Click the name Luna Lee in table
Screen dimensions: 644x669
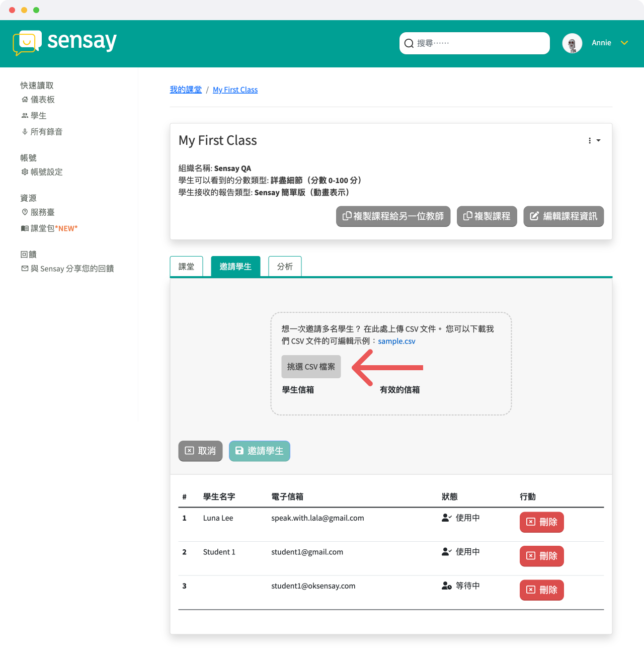click(x=218, y=518)
